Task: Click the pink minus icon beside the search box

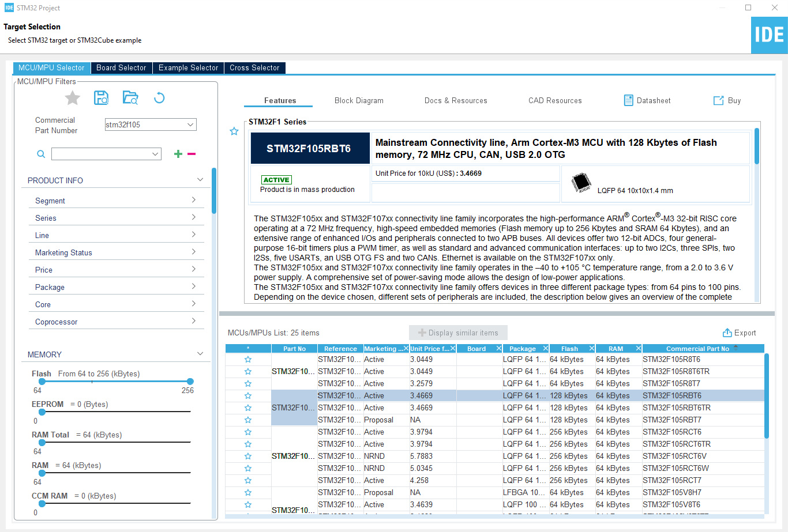Action: (x=192, y=154)
